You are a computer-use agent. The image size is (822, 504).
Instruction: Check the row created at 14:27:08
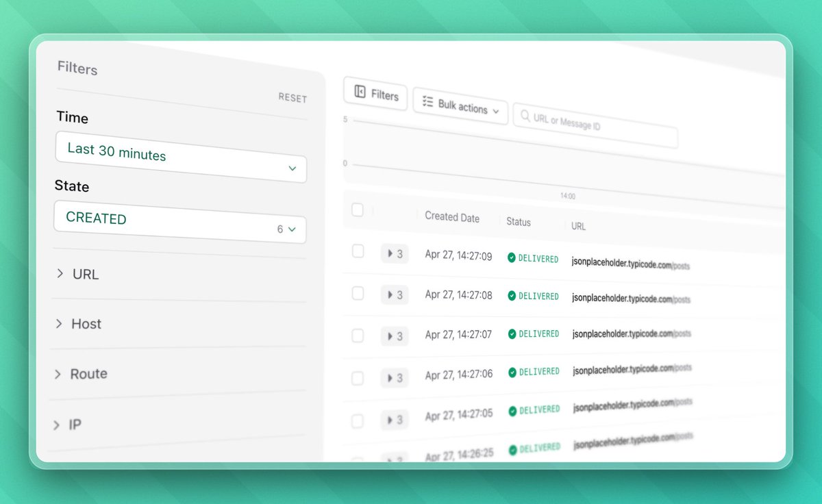click(x=358, y=293)
